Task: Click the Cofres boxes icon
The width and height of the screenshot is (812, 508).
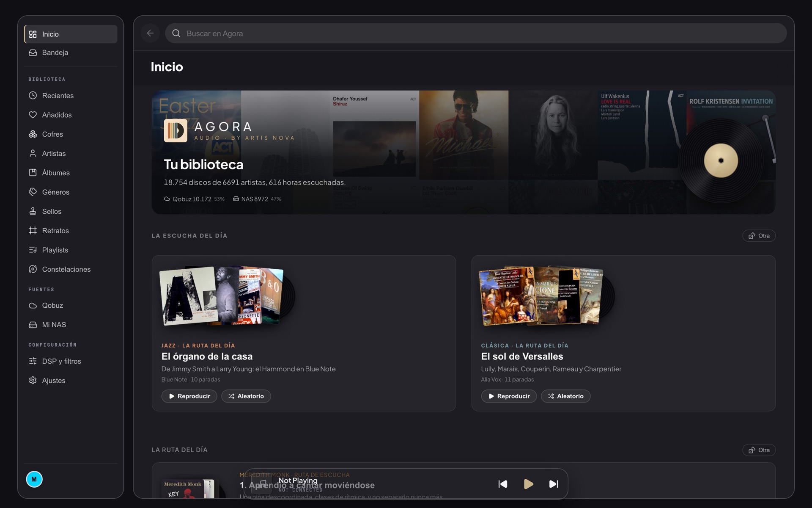Action: (33, 134)
